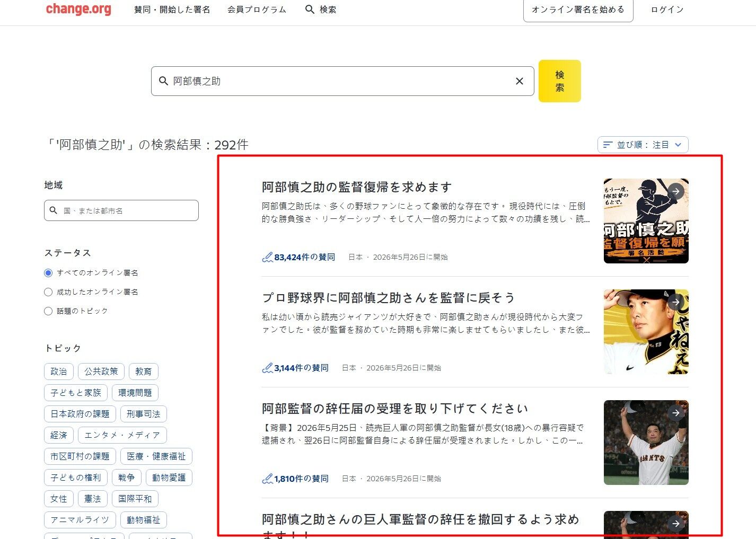Filter by the 政治 topic tag

click(59, 372)
